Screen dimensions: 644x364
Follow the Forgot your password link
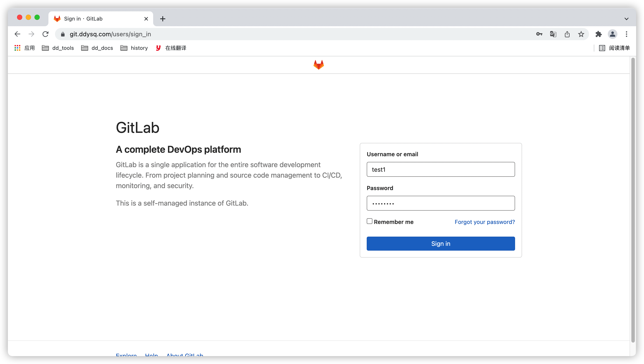(x=485, y=222)
